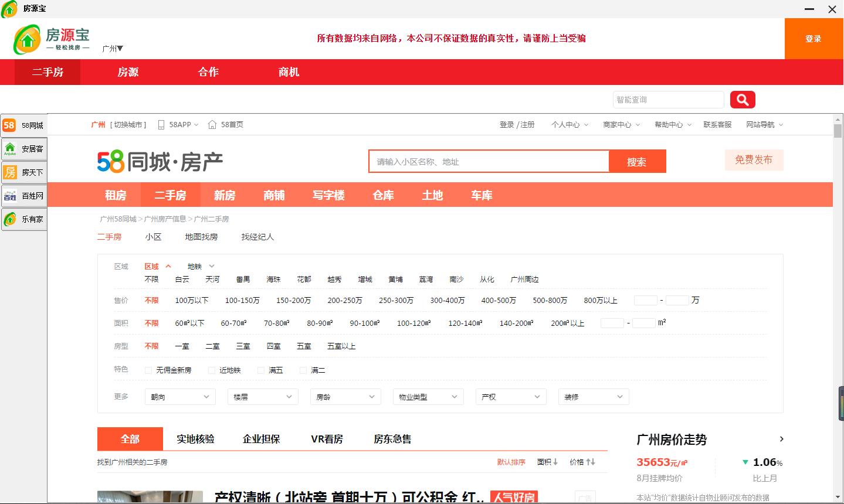Click the orange 登录 button
844x504 pixels.
(x=814, y=39)
